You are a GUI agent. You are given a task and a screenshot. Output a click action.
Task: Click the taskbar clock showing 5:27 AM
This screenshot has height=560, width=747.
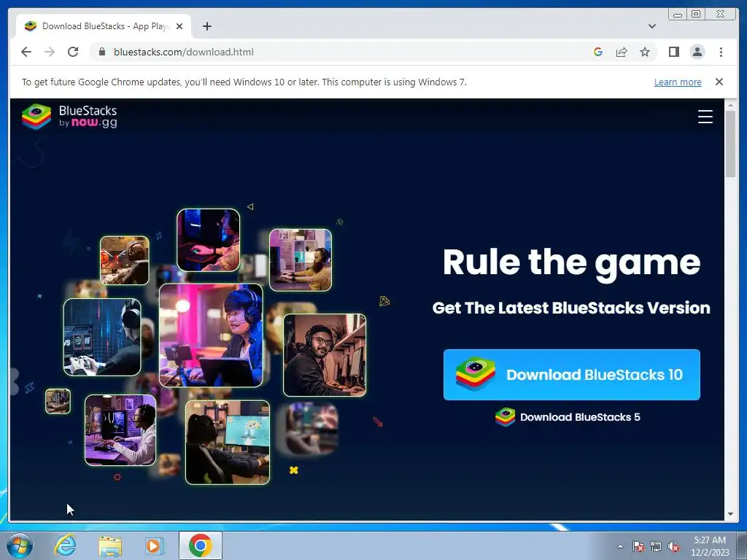pos(710,546)
